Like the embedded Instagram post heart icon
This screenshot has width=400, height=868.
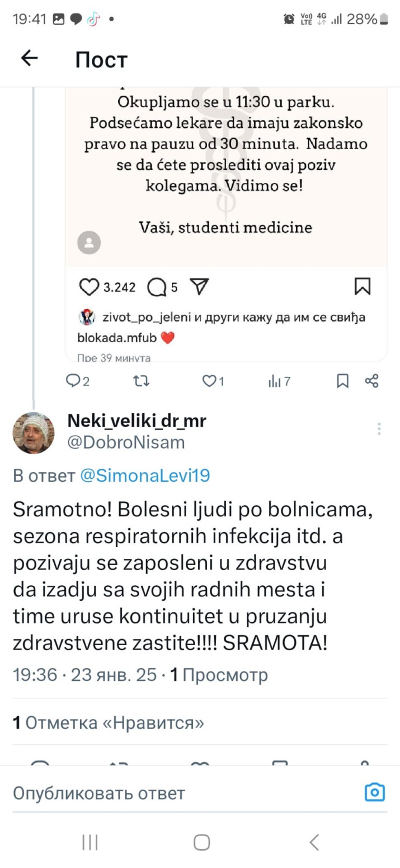tap(89, 287)
